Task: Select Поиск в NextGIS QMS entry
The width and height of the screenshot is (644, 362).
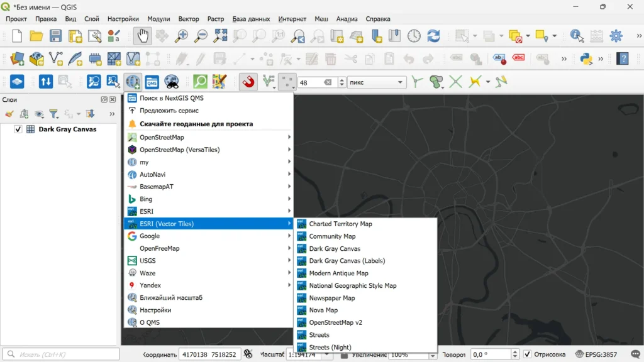Action: (209, 98)
